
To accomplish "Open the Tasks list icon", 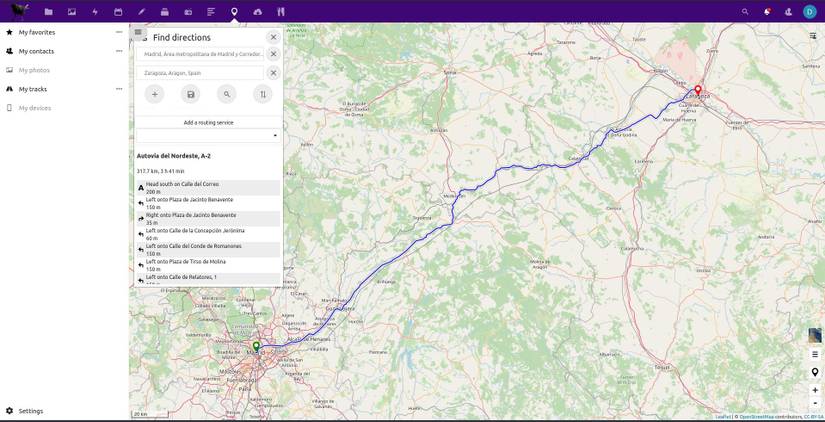I will (x=211, y=12).
